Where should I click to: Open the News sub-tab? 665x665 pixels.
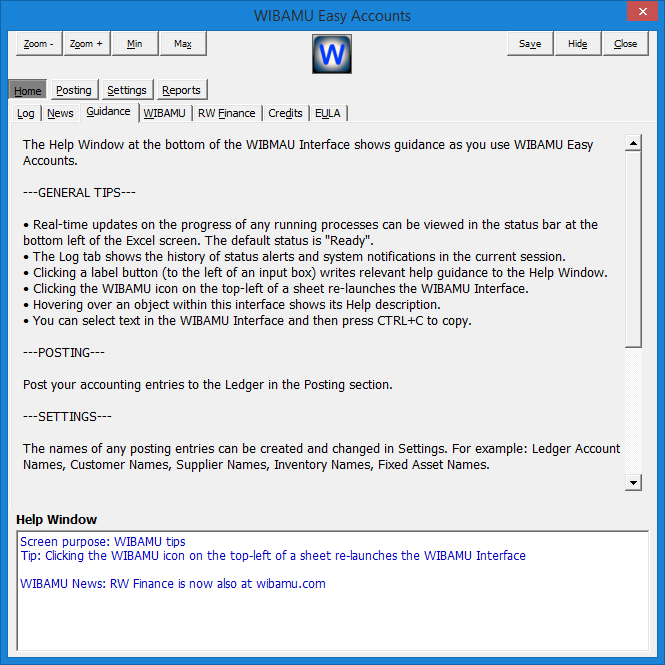tap(60, 113)
